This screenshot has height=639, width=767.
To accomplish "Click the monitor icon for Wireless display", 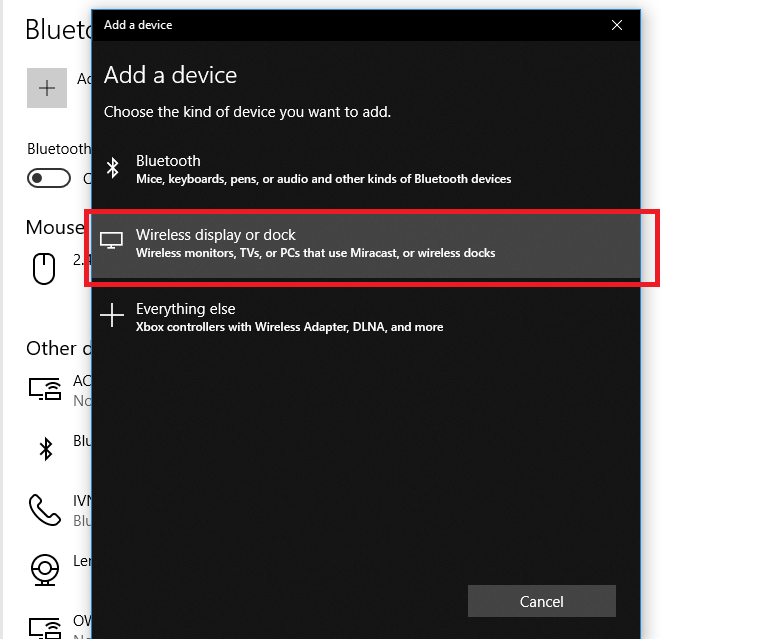I will pyautogui.click(x=112, y=241).
